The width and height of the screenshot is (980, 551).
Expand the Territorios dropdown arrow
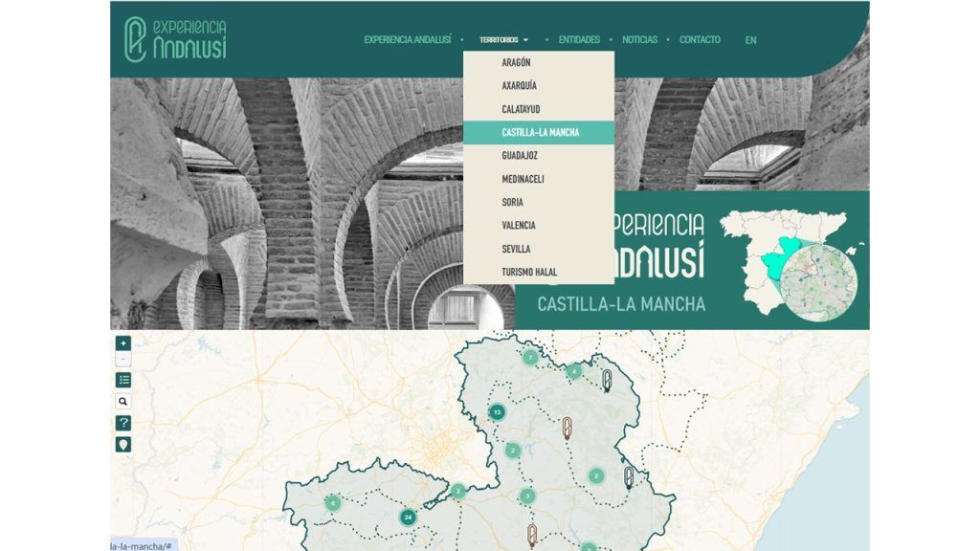coord(525,40)
